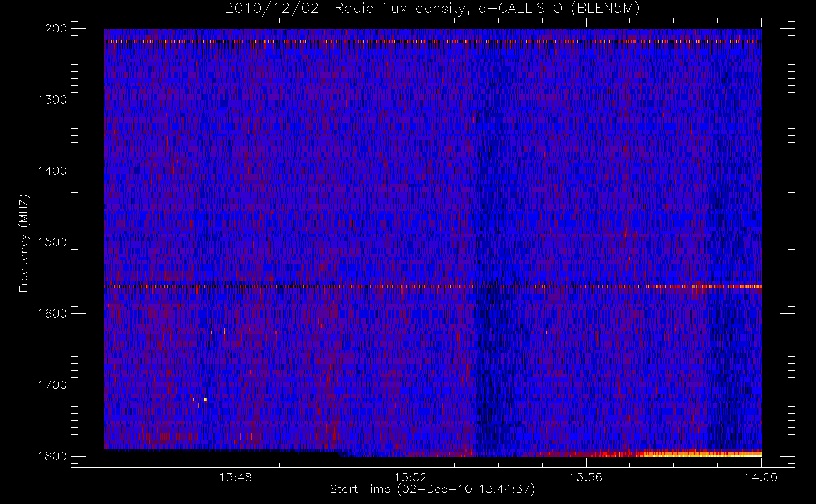The width and height of the screenshot is (816, 504).
Task: Click the 1200 frequency tick label
Action: (52, 29)
